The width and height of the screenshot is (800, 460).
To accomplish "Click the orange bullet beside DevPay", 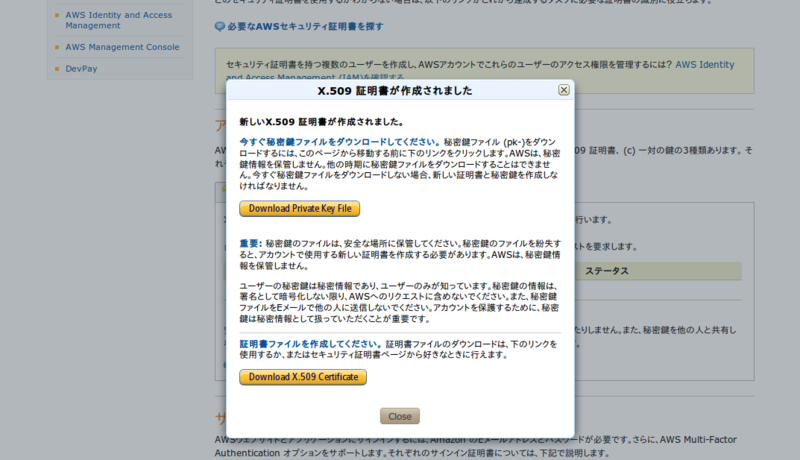I will pos(57,69).
